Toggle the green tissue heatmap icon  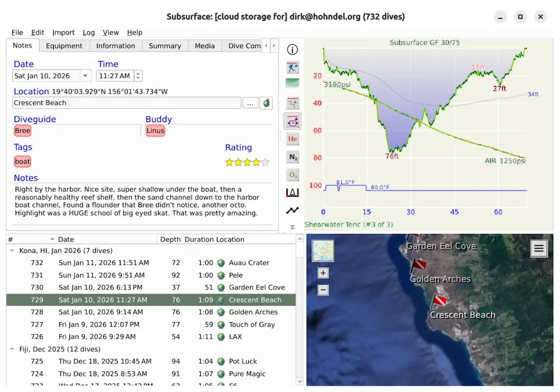pos(293,83)
